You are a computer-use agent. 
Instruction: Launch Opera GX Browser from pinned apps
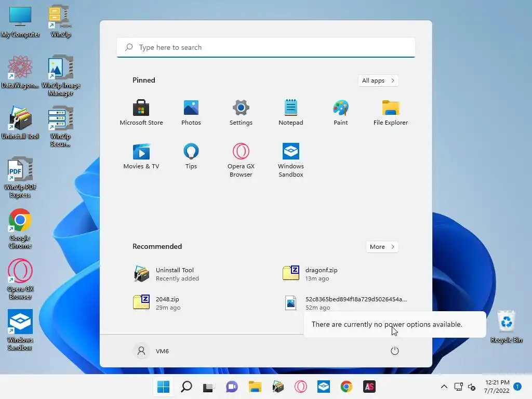(241, 161)
